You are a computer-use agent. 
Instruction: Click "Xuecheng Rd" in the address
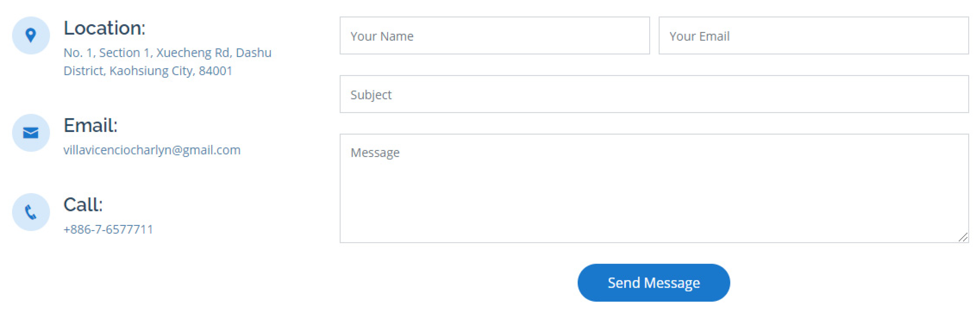(193, 52)
